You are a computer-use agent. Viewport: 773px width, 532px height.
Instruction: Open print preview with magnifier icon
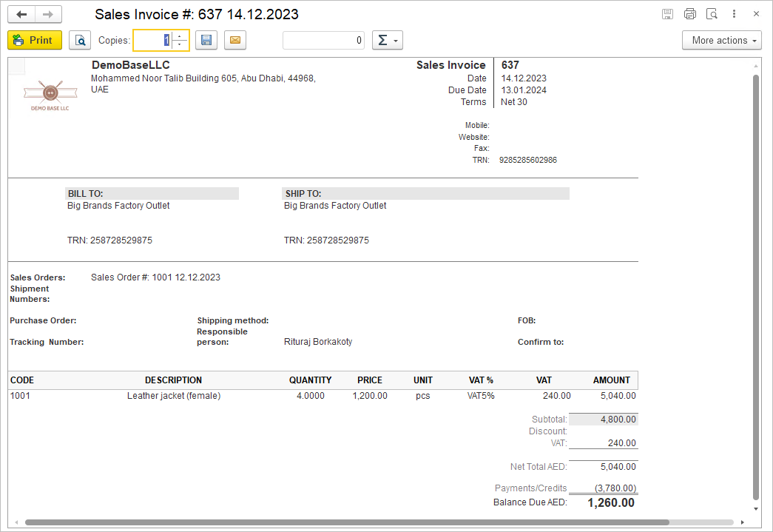coord(80,40)
